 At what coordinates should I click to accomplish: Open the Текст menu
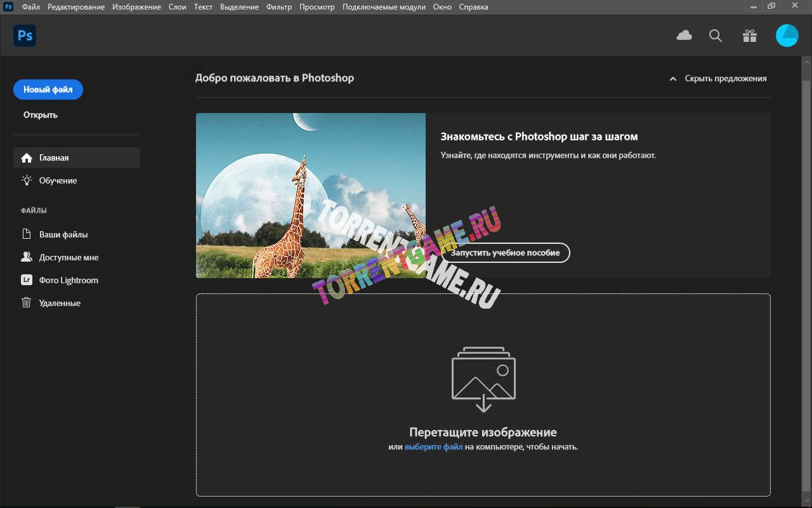203,7
